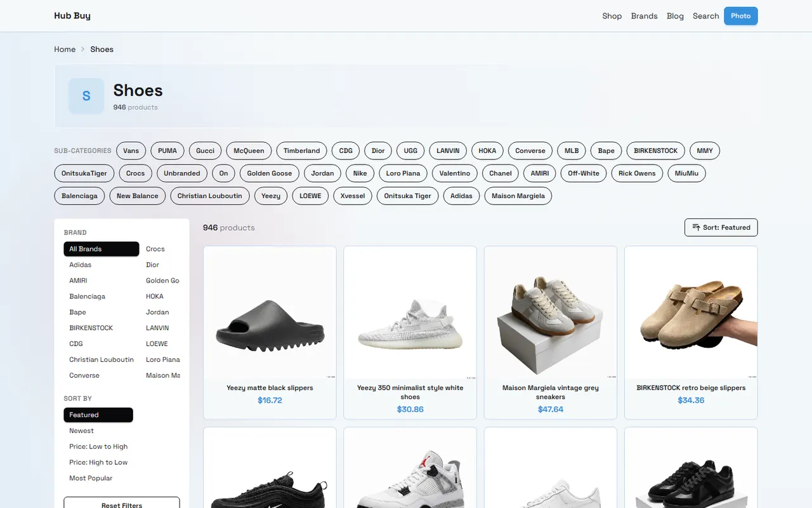Select the Vans sub-category chip
Image resolution: width=812 pixels, height=508 pixels.
click(131, 150)
